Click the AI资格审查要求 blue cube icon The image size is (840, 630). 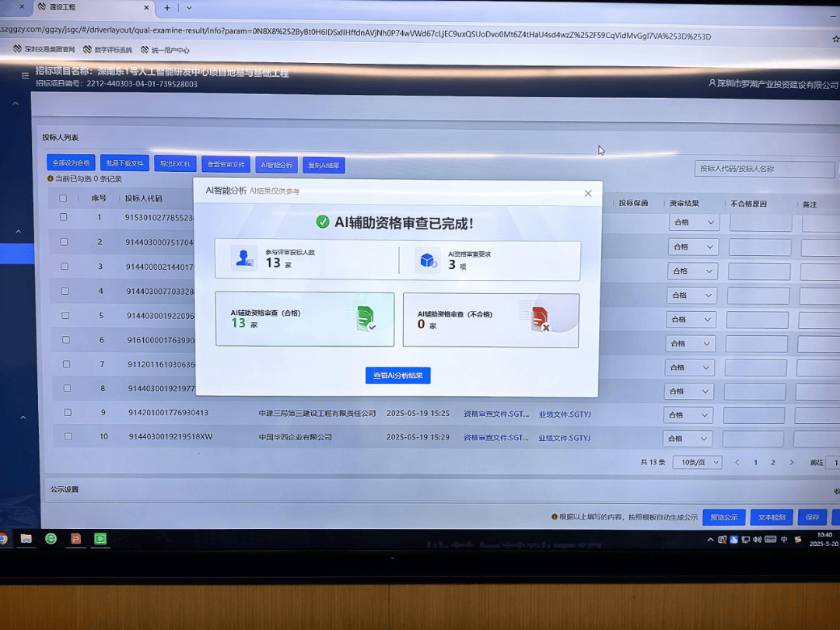tap(428, 260)
